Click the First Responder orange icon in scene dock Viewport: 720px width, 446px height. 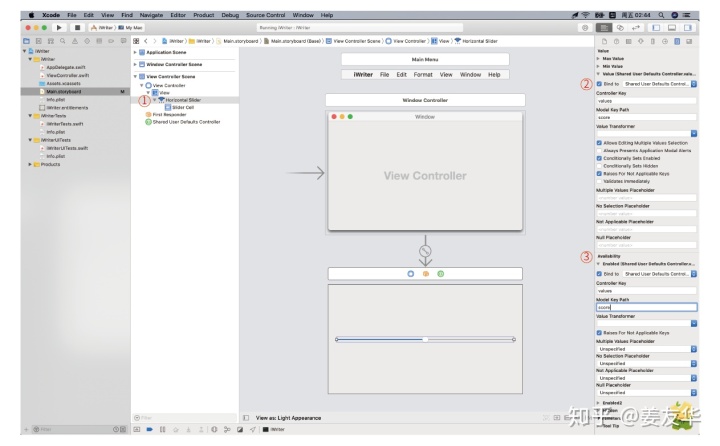coord(426,274)
